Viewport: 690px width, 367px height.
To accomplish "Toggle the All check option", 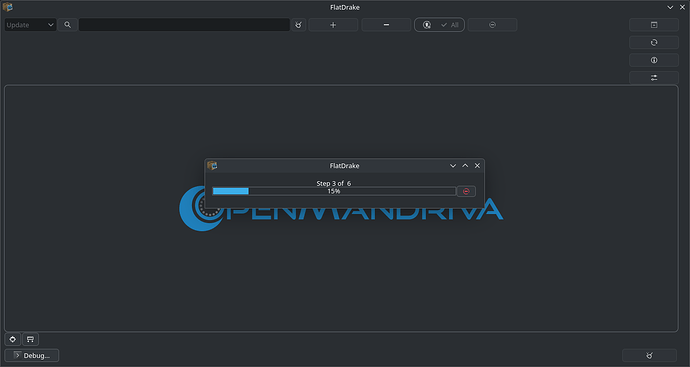I will [x=450, y=25].
